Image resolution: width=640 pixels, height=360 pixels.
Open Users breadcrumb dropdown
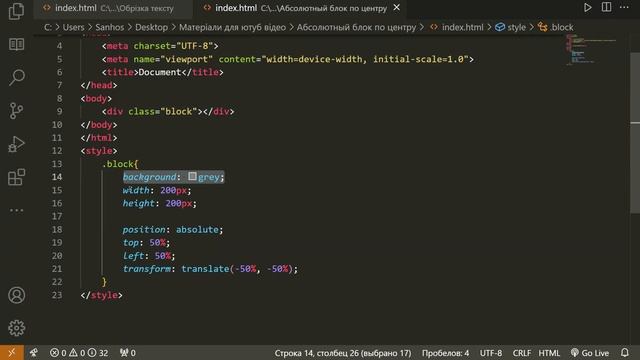(73, 27)
